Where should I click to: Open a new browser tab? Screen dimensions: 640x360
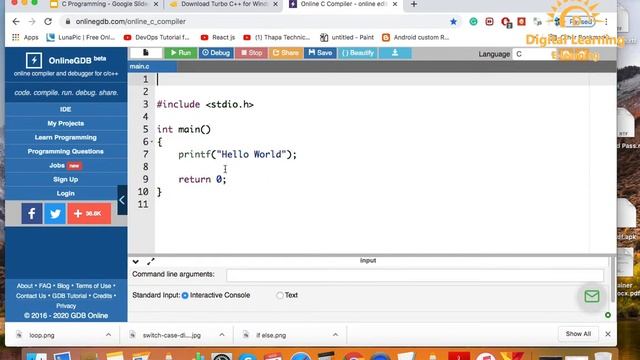[x=414, y=4]
